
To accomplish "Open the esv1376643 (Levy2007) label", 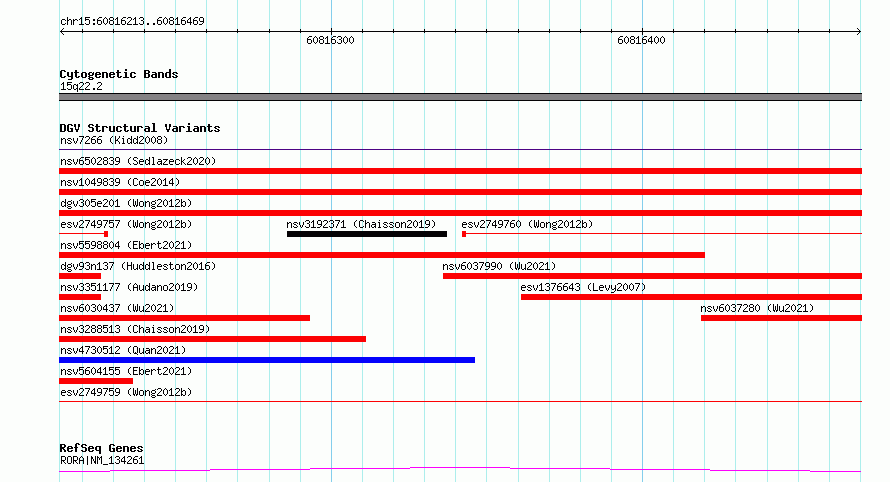I will (583, 288).
